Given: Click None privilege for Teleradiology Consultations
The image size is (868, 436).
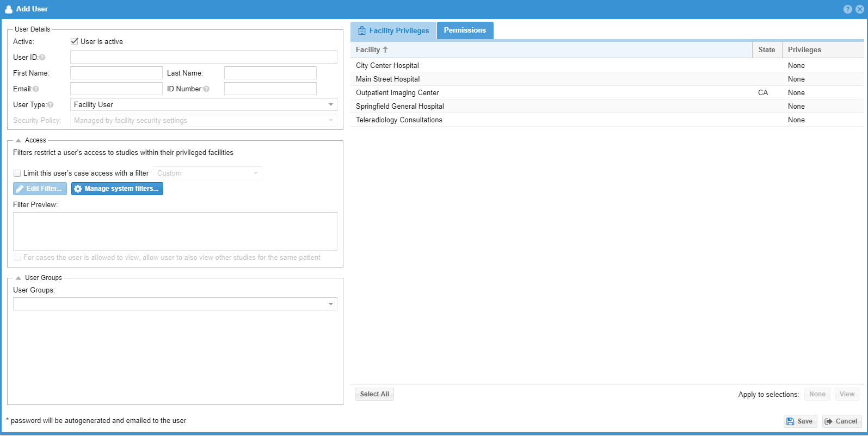Looking at the screenshot, I should pyautogui.click(x=796, y=120).
